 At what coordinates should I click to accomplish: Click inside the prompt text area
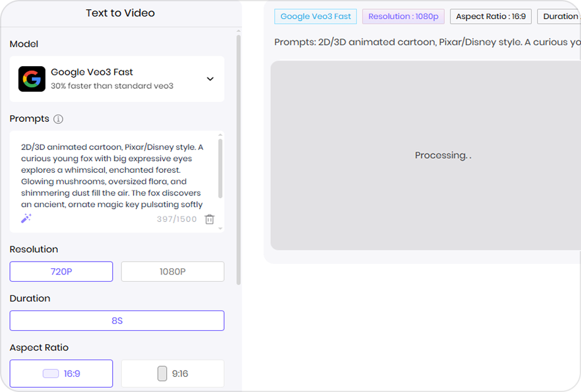pos(116,171)
